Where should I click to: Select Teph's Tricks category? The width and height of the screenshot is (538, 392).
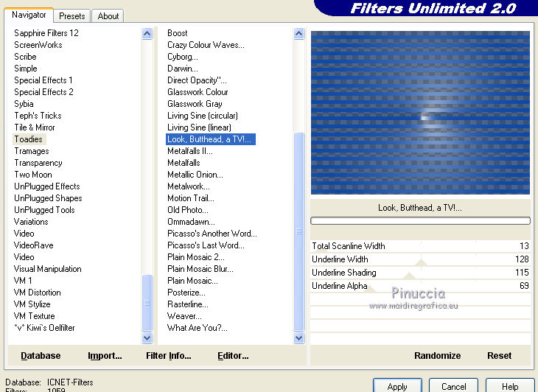pos(38,116)
